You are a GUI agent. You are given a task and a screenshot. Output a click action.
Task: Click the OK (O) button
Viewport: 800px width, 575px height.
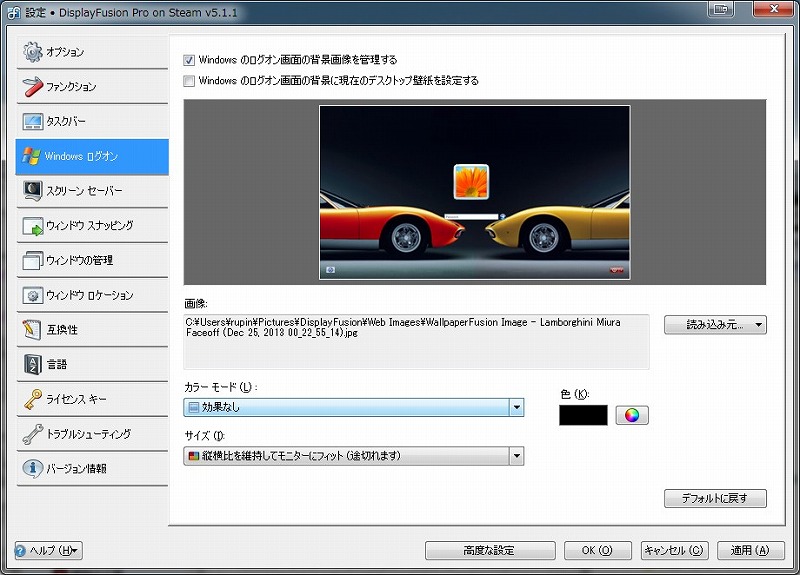[597, 551]
